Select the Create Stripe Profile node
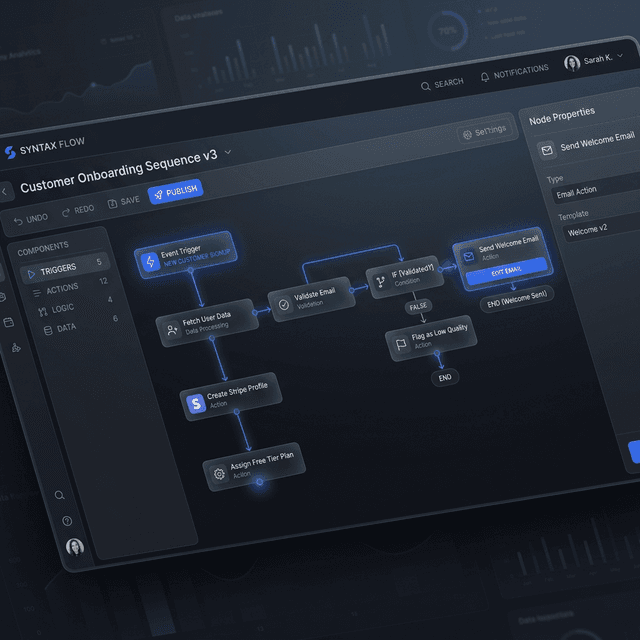The height and width of the screenshot is (640, 640). (231, 396)
